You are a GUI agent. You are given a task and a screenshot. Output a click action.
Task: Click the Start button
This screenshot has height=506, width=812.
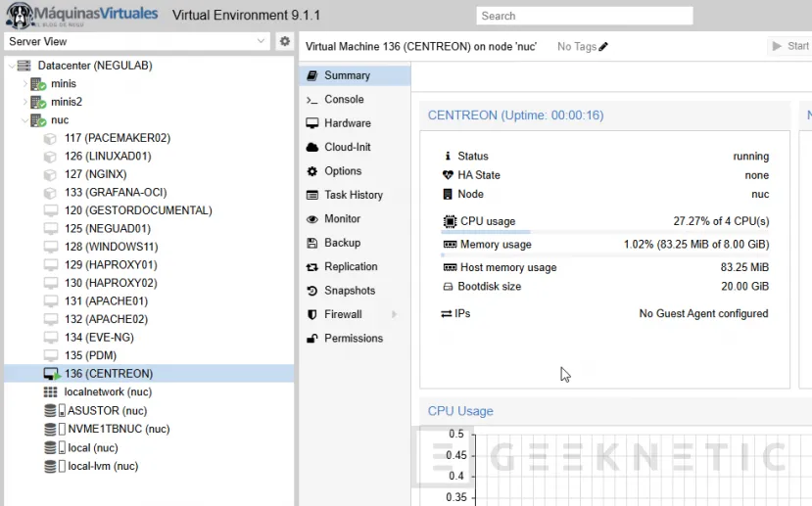(x=790, y=46)
